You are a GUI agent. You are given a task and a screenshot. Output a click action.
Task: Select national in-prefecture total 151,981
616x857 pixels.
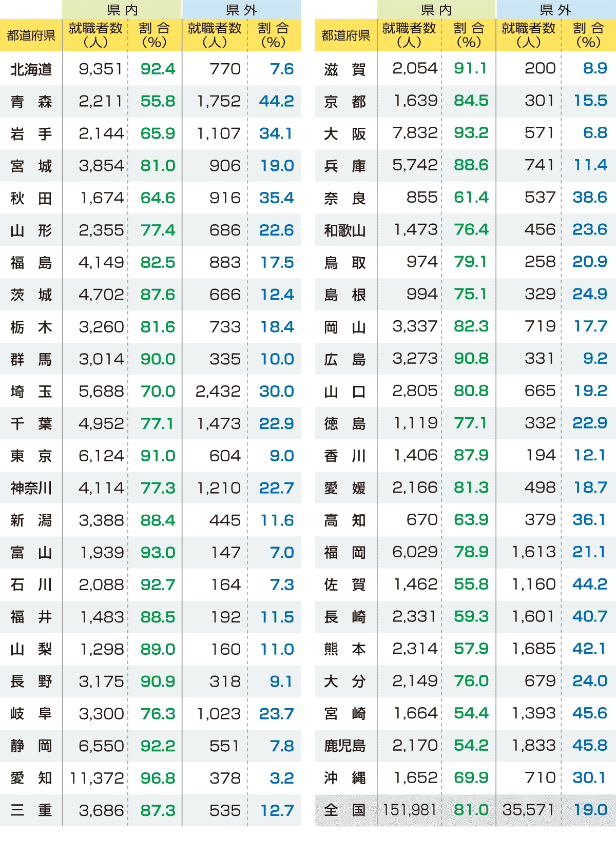410,810
